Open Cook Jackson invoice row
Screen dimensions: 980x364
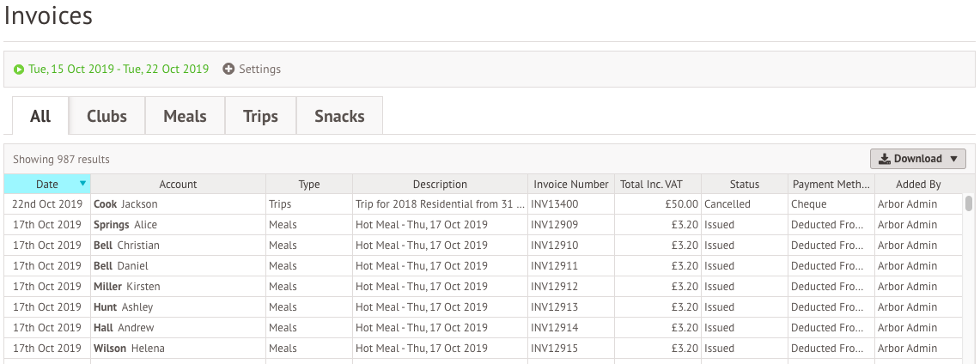[483, 204]
